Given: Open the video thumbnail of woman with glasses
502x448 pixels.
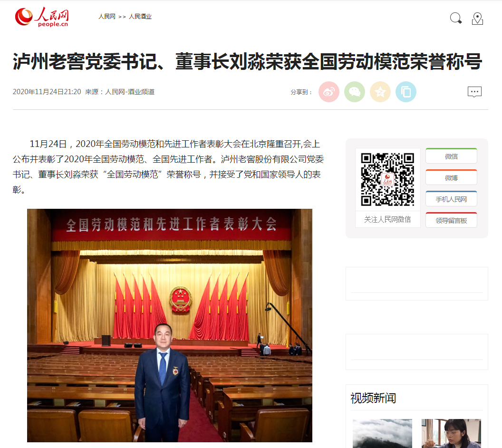Looking at the screenshot, I should tap(451, 433).
